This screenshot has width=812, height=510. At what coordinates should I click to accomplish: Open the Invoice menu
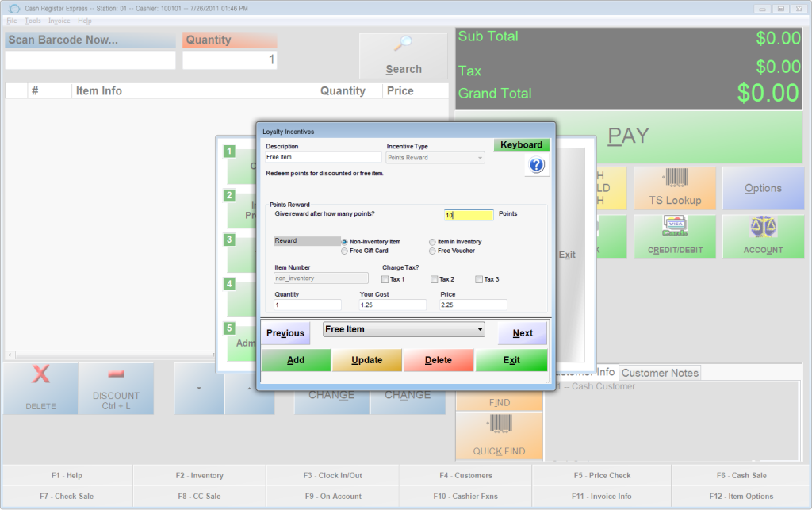[59, 21]
